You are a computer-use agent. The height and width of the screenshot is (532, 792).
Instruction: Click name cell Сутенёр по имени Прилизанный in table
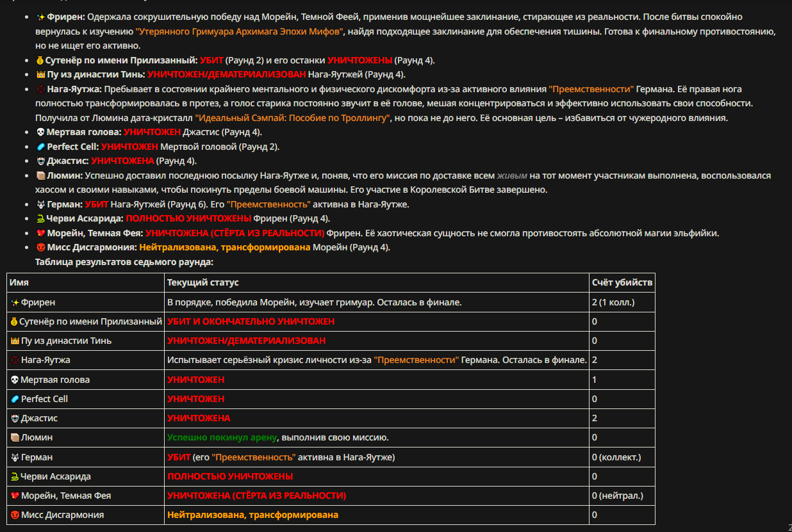pyautogui.click(x=86, y=321)
